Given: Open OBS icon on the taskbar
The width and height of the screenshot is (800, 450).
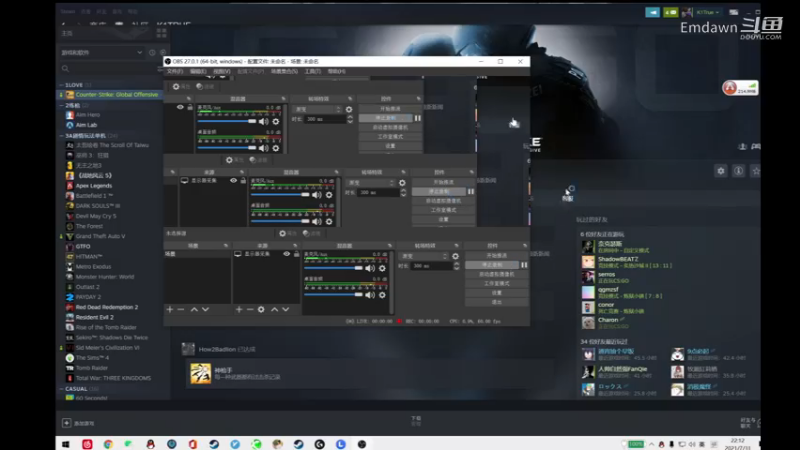Looking at the screenshot, I should pyautogui.click(x=362, y=444).
